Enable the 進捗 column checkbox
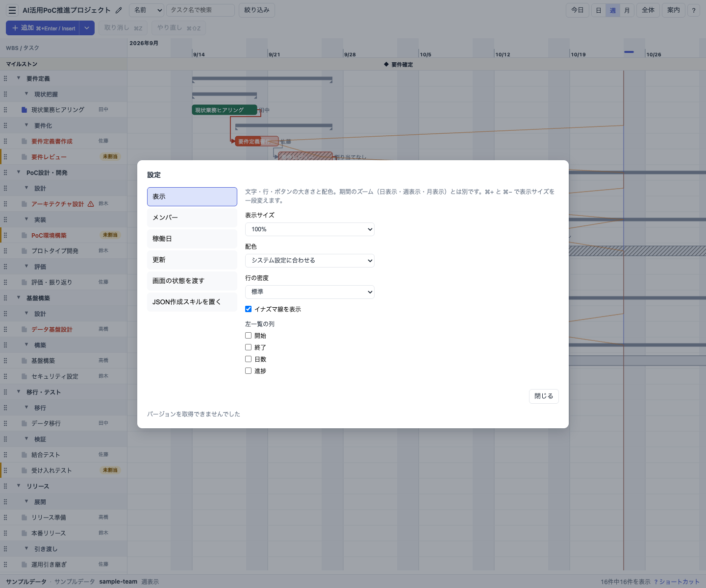This screenshot has width=706, height=588. [x=249, y=371]
